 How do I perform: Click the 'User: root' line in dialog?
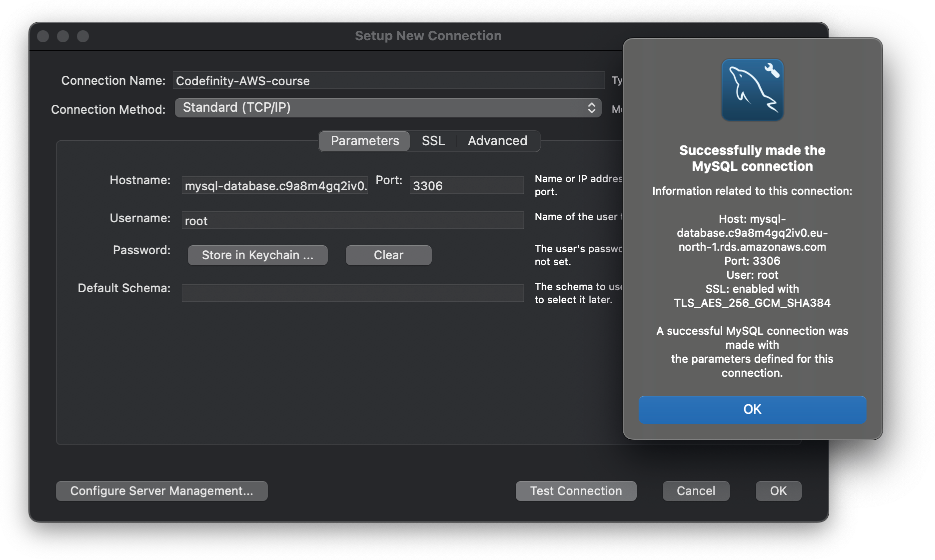pos(752,275)
